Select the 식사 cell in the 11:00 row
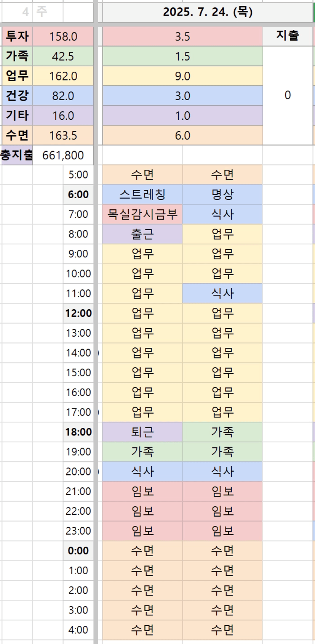This screenshot has width=315, height=644. (x=222, y=294)
